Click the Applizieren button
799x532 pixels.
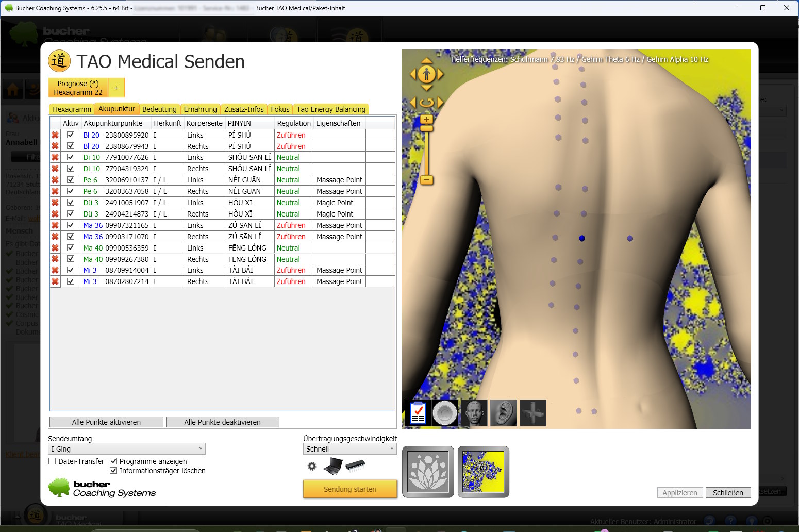(680, 493)
